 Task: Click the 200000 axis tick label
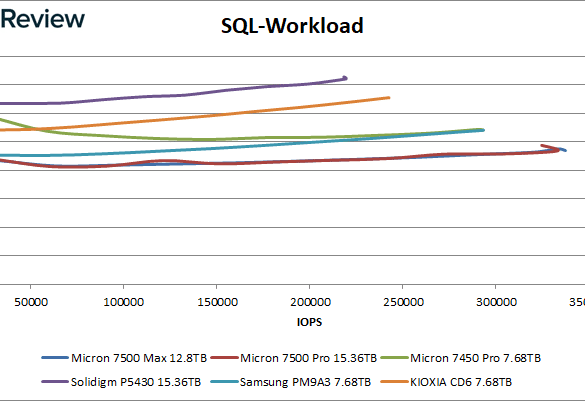click(x=310, y=302)
